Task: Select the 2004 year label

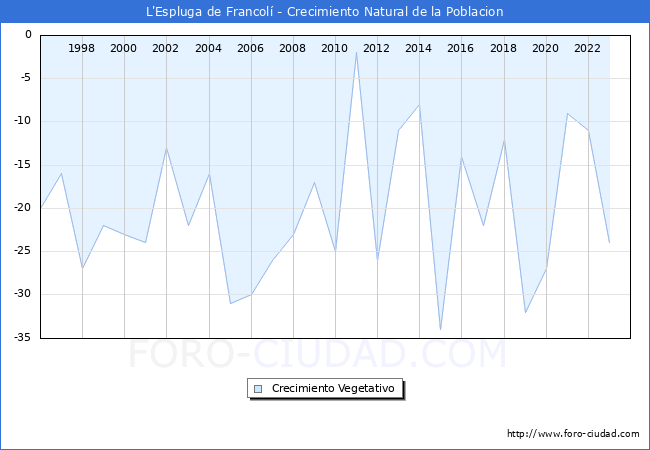Action: coord(208,48)
